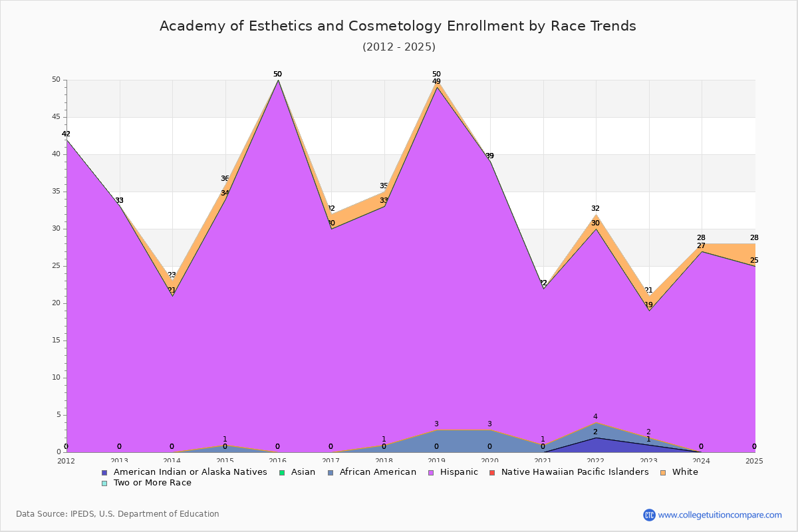Click the 2012 x-axis label
This screenshot has width=798, height=532.
pyautogui.click(x=66, y=460)
